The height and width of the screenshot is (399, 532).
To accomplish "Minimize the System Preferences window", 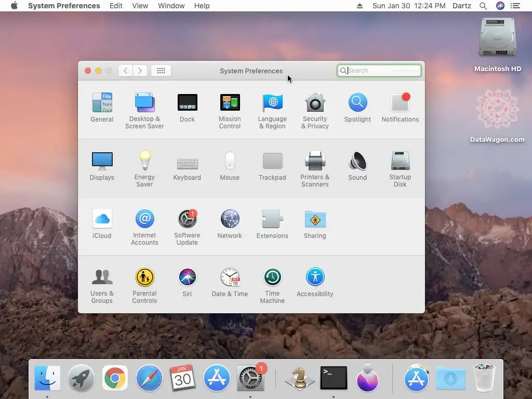I will click(98, 71).
